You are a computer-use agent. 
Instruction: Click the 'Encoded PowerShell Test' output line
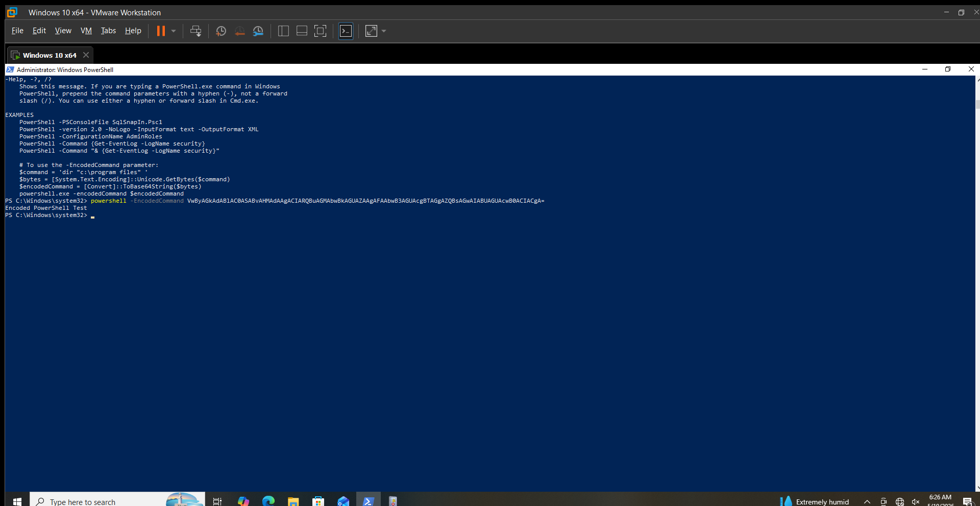pos(46,208)
